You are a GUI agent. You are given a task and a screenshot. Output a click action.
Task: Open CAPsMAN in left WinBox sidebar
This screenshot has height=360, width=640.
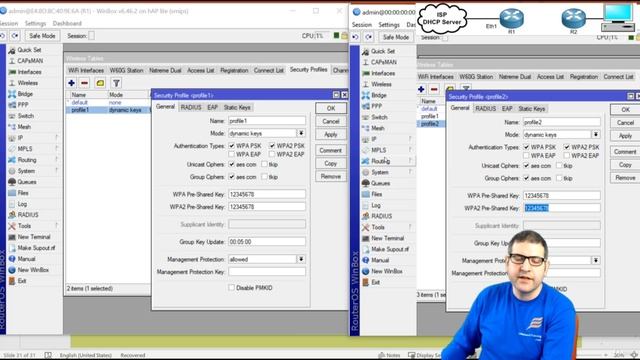click(x=29, y=61)
